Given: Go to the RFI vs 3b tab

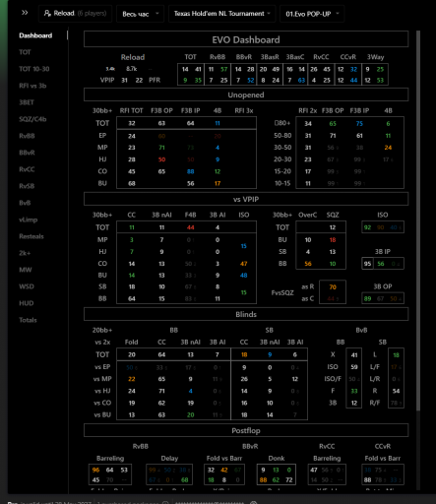Looking at the screenshot, I should tap(32, 86).
